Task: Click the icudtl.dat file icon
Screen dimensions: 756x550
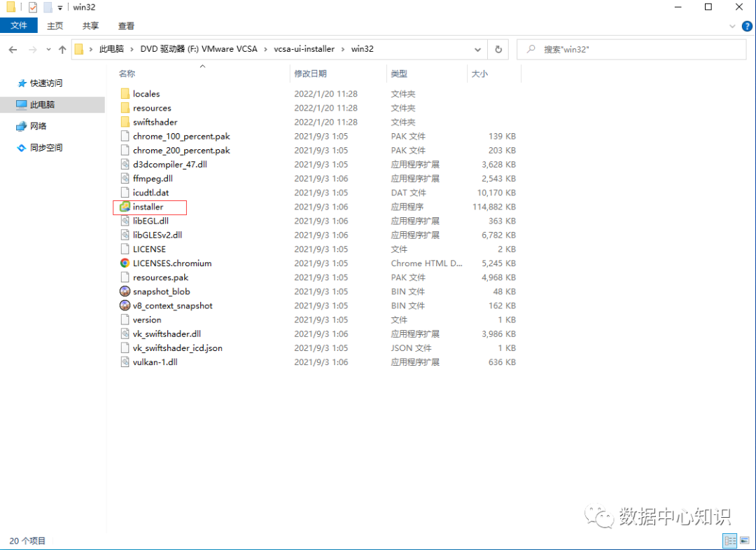Action: coord(125,193)
